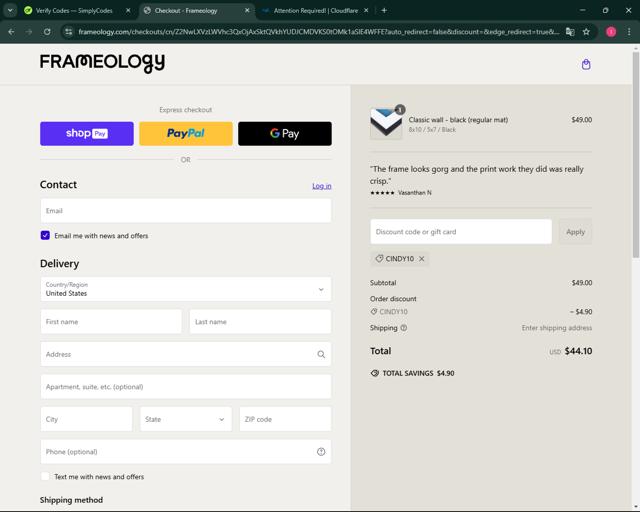Screen dimensions: 640x512
Task: Focus the First name field
Action: click(x=111, y=322)
